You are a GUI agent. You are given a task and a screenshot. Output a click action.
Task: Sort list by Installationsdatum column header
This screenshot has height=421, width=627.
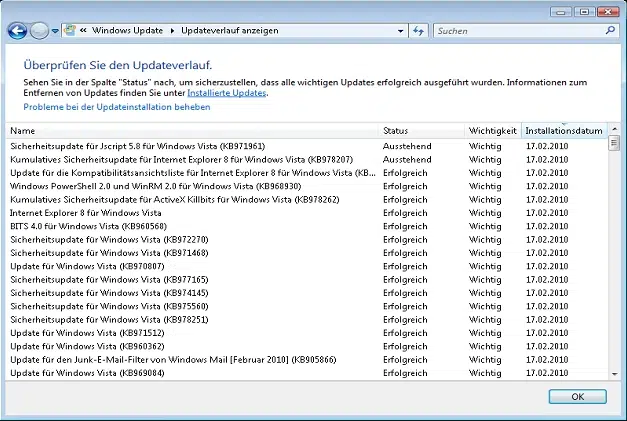point(564,131)
